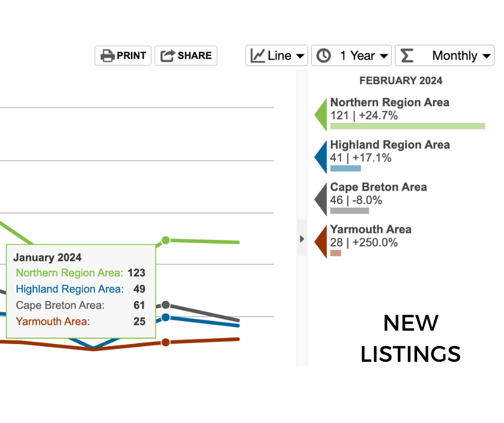Click the NEW LISTINGS title text
This screenshot has height=423, width=504.
411,338
